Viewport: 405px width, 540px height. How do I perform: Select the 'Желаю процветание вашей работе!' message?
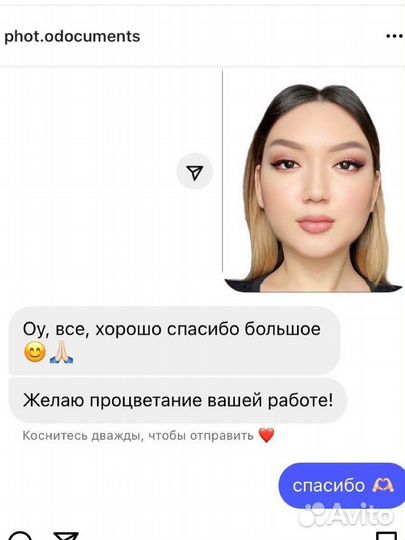tap(177, 401)
